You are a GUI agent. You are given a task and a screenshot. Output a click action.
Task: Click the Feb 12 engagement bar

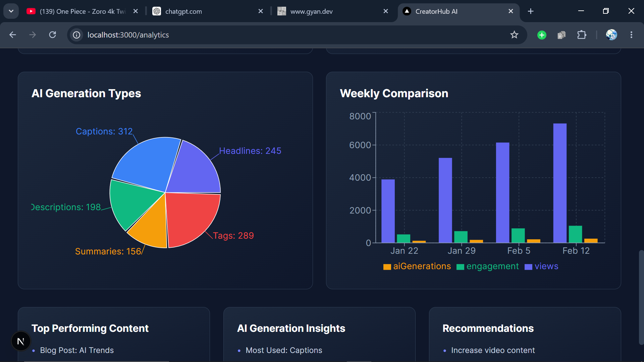pyautogui.click(x=575, y=234)
